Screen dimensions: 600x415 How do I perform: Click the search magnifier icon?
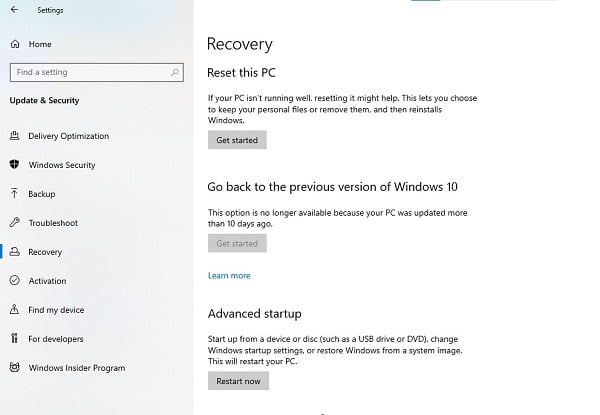pyautogui.click(x=176, y=72)
